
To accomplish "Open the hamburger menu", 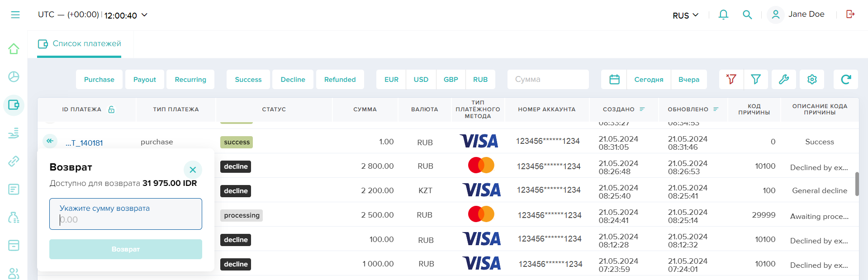I will (x=15, y=15).
